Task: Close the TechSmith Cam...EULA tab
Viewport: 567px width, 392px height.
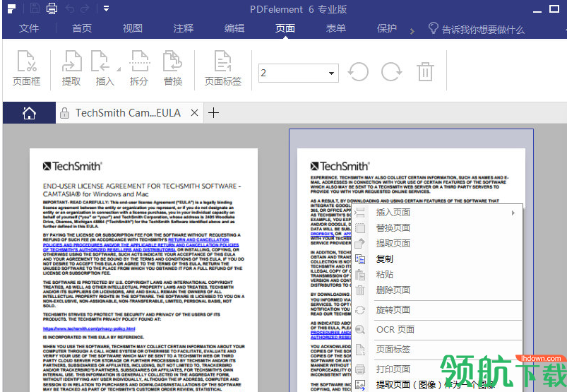Action: point(194,113)
